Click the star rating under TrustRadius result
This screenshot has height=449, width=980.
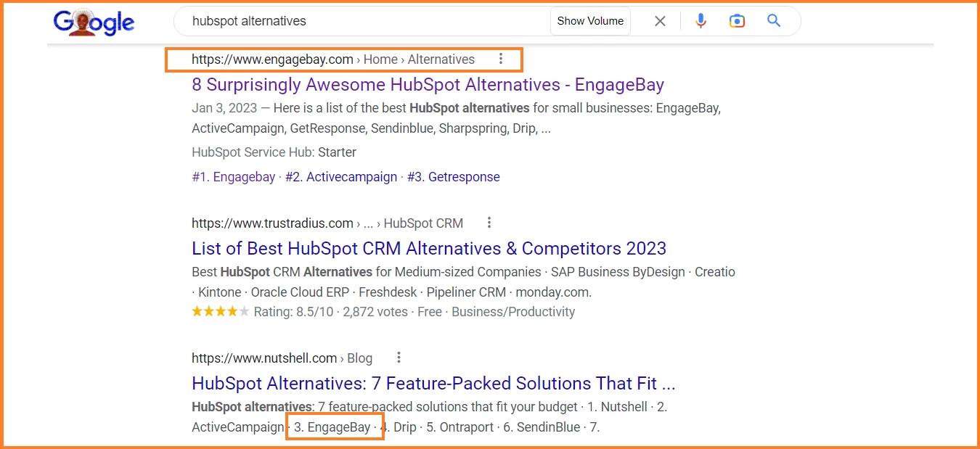[x=221, y=312]
